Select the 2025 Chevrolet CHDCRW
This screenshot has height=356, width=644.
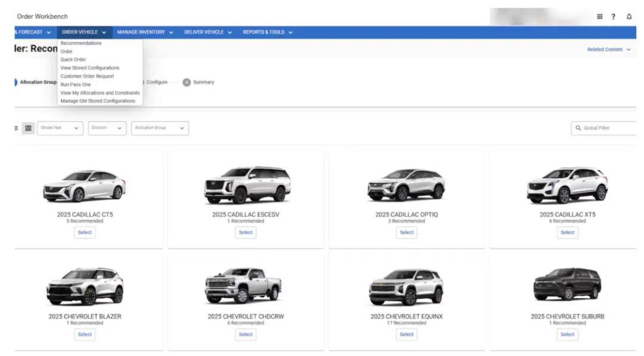tap(246, 335)
